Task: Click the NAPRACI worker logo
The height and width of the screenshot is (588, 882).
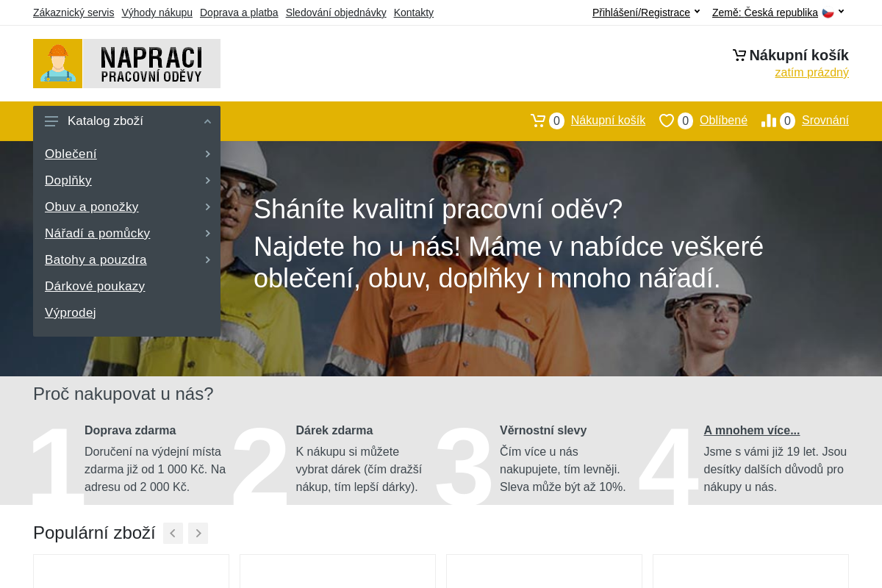Action: click(x=126, y=63)
